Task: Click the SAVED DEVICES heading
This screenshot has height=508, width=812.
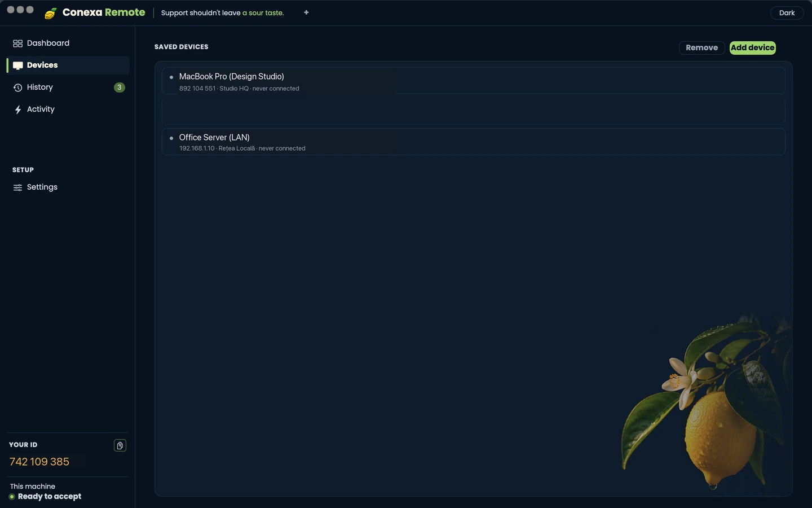Action: (182, 47)
